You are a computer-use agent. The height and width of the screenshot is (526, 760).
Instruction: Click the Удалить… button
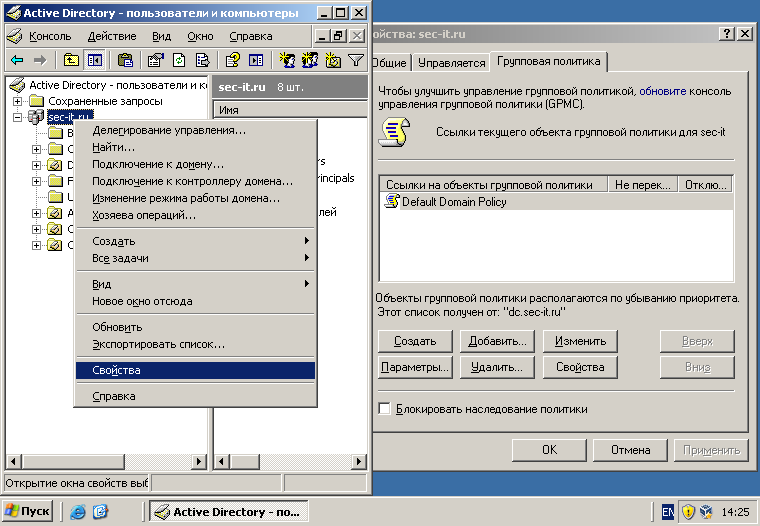tap(497, 367)
